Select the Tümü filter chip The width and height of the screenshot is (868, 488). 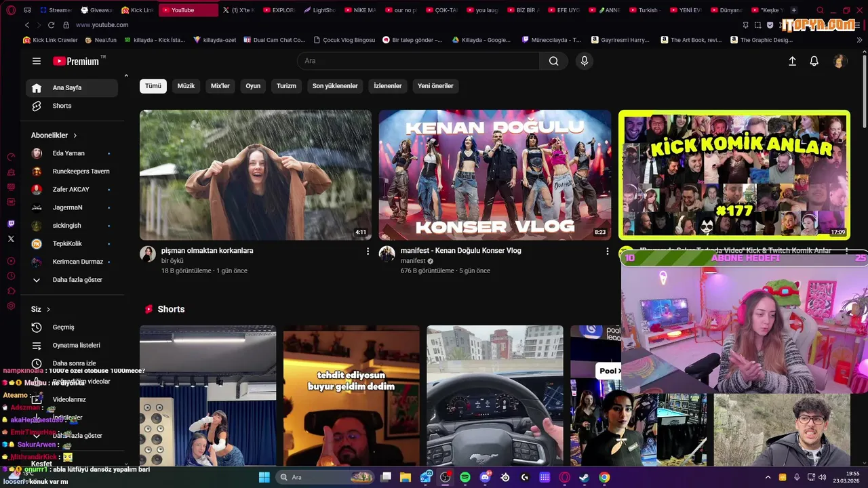pyautogui.click(x=153, y=86)
